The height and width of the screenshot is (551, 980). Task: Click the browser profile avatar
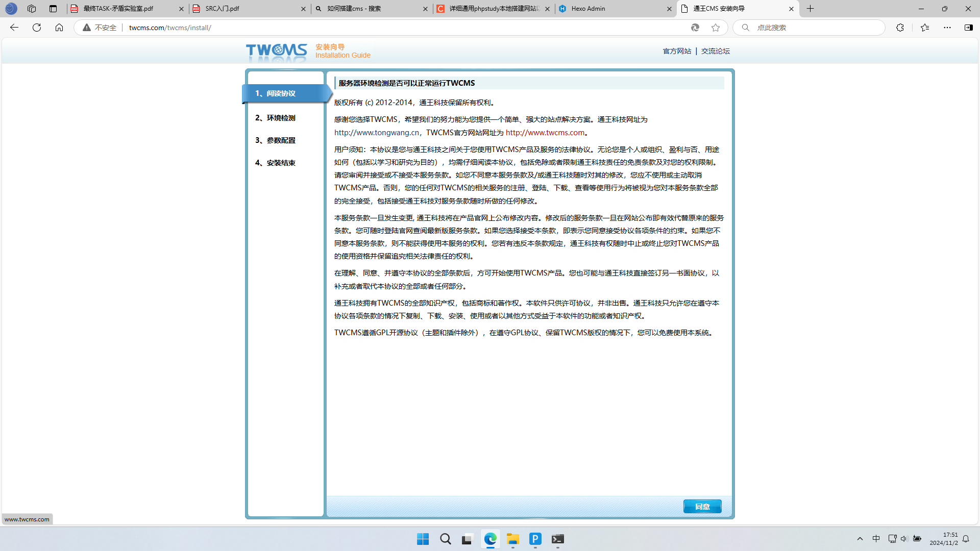click(11, 9)
